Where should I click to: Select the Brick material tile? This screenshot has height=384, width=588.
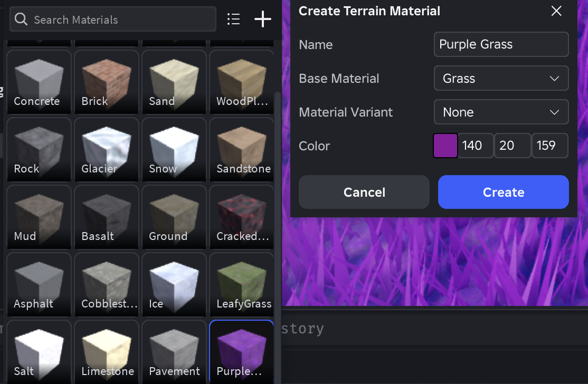[107, 82]
